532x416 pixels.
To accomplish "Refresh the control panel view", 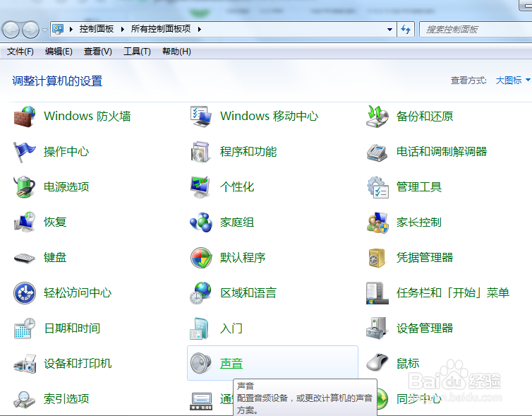I will 406,30.
